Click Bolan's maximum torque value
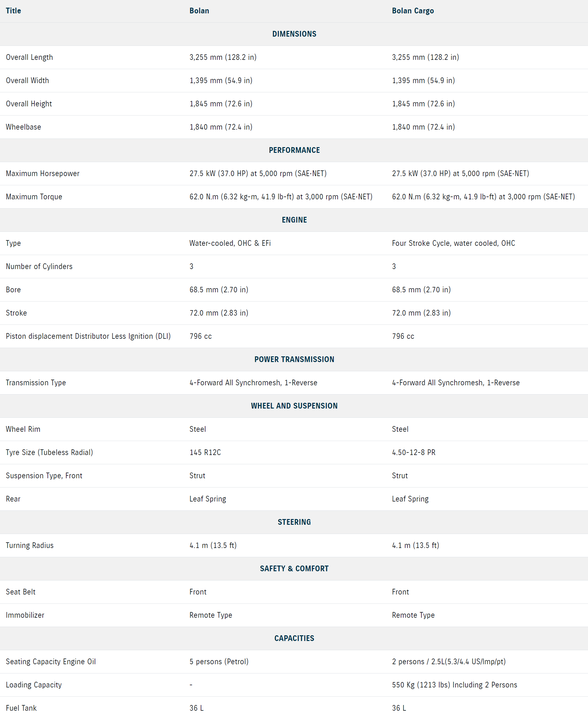Viewport: 588px width, 719px height. click(281, 197)
